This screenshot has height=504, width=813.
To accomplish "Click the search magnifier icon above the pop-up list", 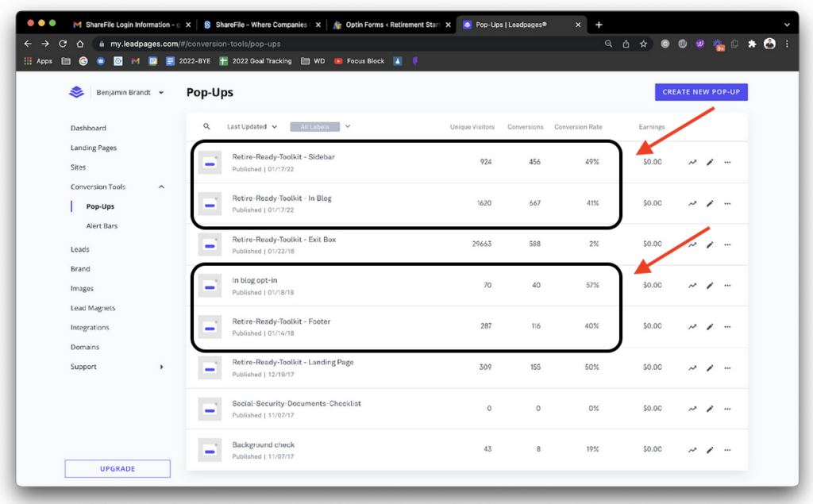I will (x=206, y=126).
